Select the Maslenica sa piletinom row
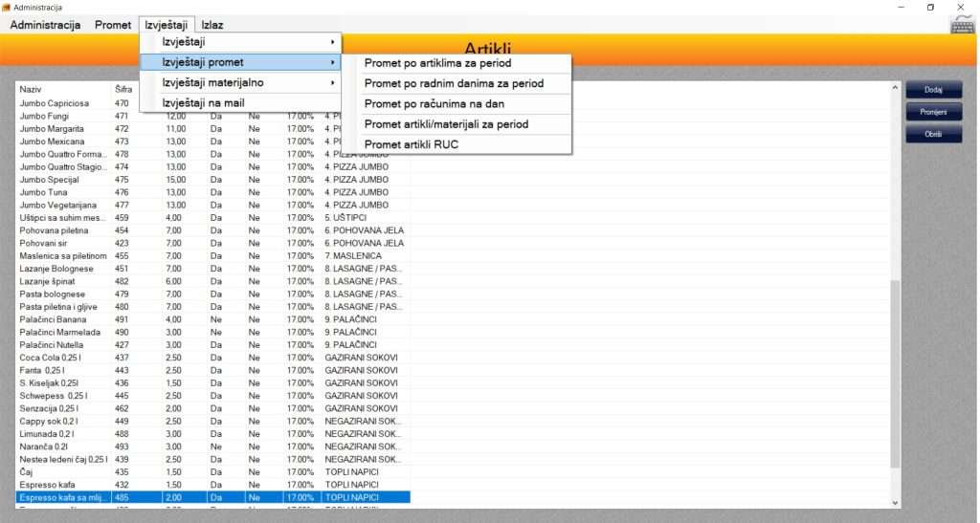The image size is (980, 523). tap(212, 256)
